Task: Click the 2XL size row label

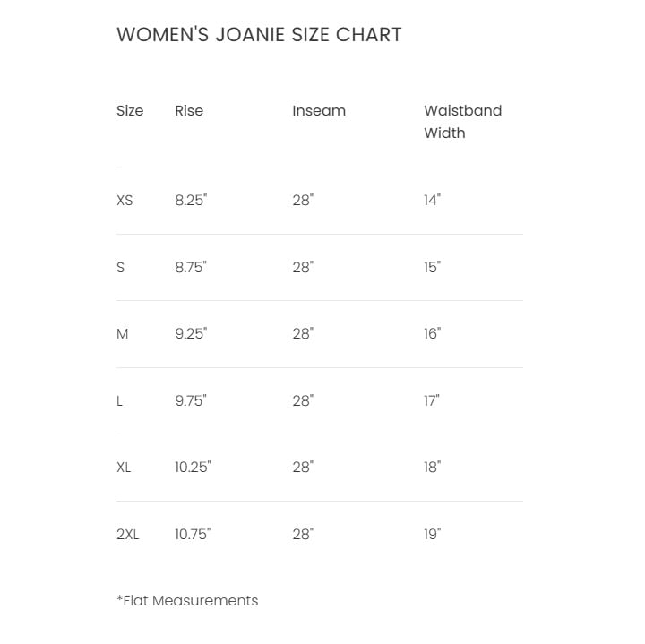Action: coord(128,534)
